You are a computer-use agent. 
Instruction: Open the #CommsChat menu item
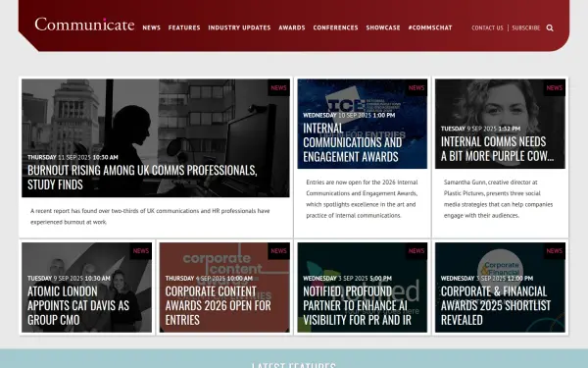pyautogui.click(x=430, y=27)
